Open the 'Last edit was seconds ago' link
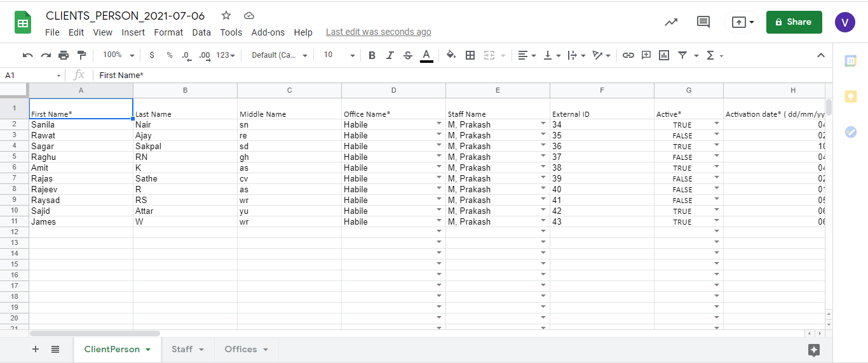Viewport: 868px width, 363px height. (378, 32)
